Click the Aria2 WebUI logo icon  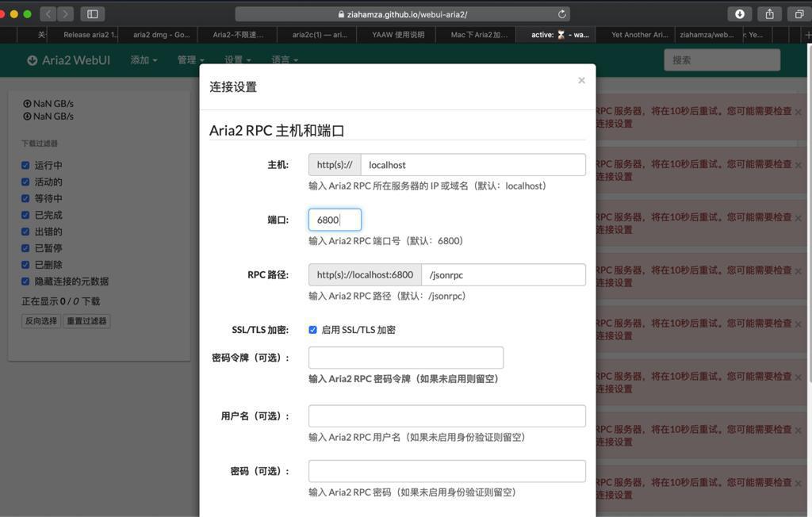point(32,60)
